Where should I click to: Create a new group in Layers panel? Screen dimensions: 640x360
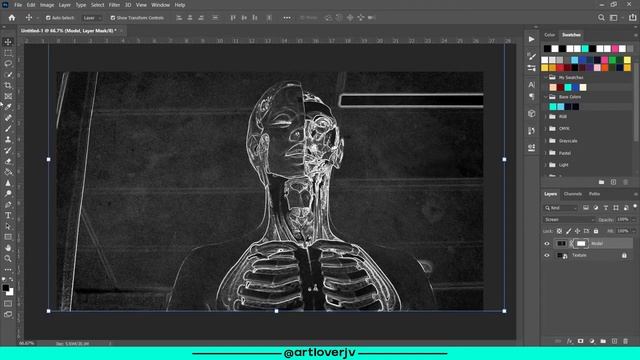[603, 341]
